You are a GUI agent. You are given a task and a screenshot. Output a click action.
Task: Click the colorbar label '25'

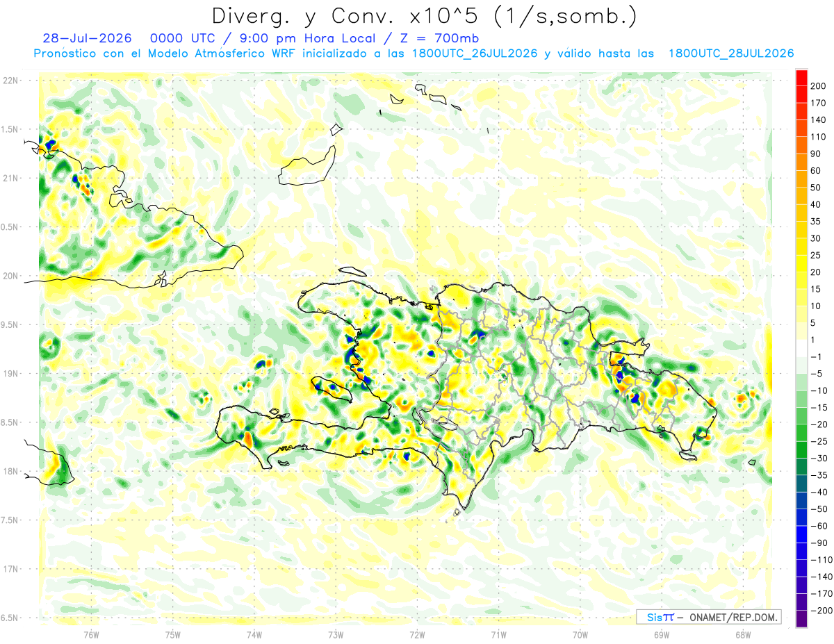pos(817,256)
